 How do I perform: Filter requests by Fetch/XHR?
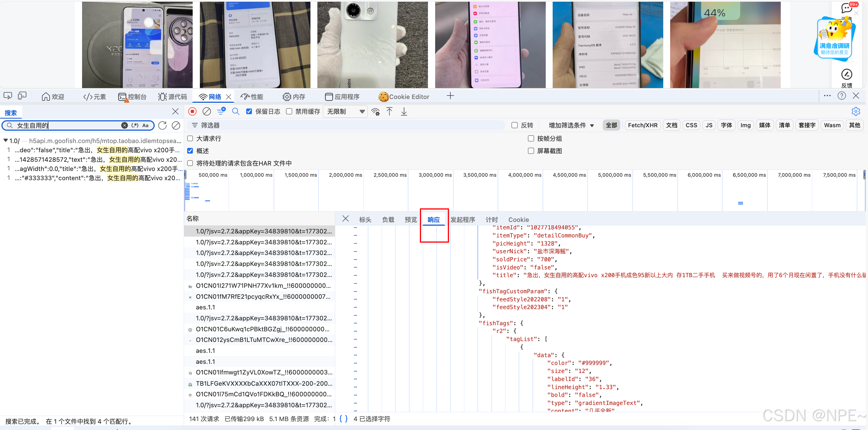642,125
